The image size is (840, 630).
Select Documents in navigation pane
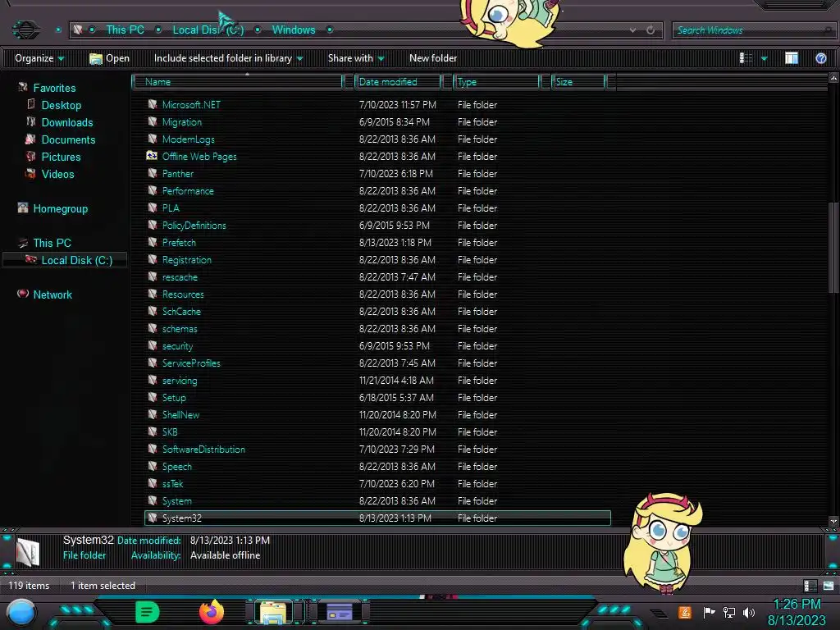[x=68, y=139]
